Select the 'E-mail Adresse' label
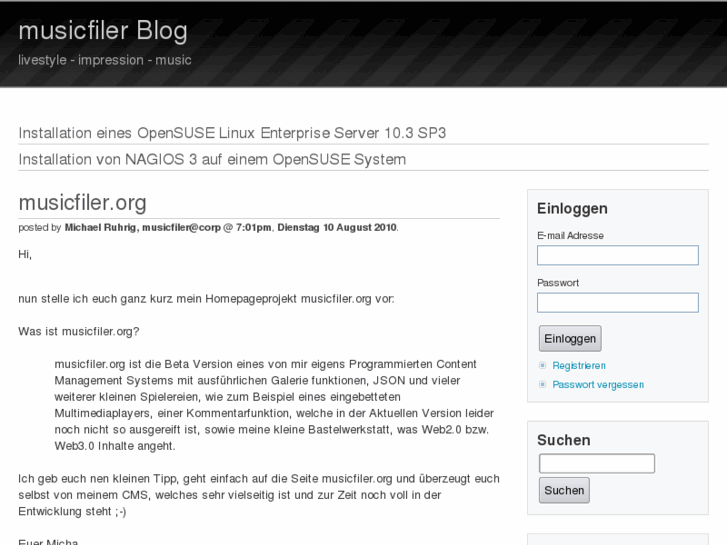Viewport: 727px width, 545px height. (x=570, y=236)
